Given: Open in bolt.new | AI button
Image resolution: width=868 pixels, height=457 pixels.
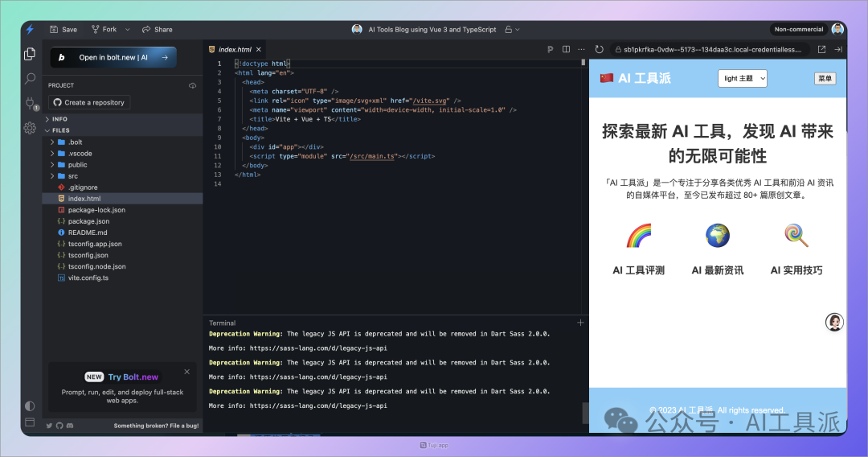Looking at the screenshot, I should (x=113, y=57).
